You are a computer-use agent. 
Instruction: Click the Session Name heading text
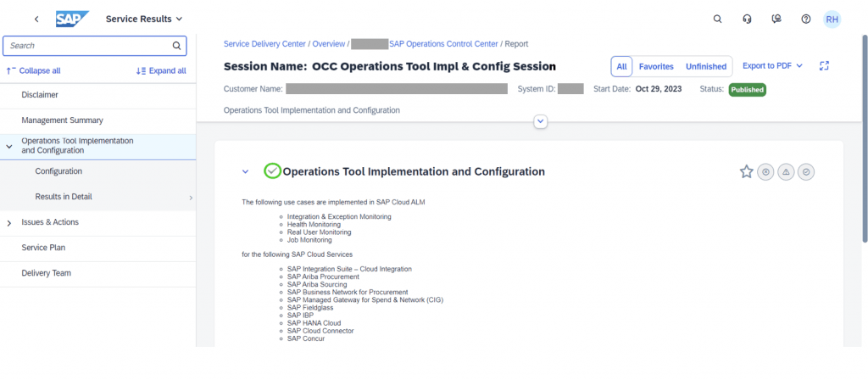[x=390, y=67]
